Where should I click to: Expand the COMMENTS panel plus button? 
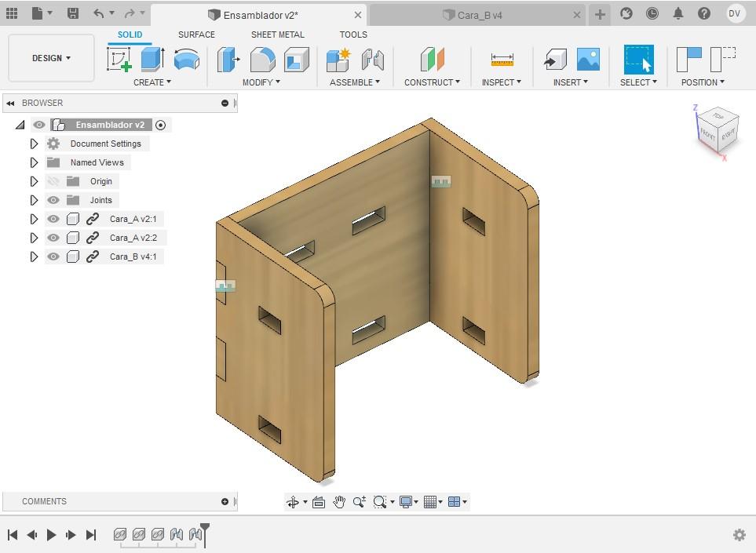[x=225, y=501]
